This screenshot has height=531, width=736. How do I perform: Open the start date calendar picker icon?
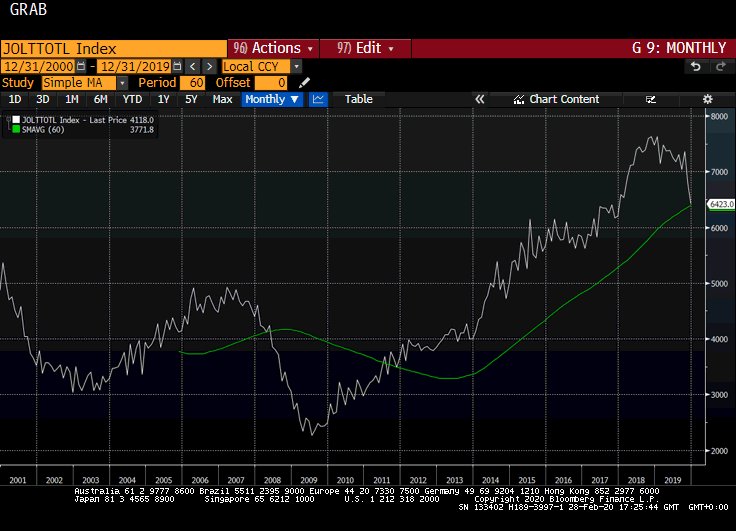pyautogui.click(x=81, y=66)
